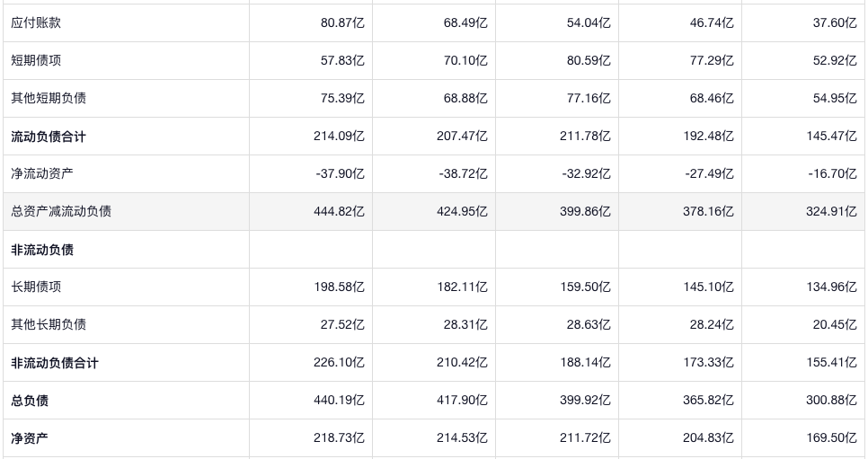Click the 192.48亿 current liabilities total
The height and width of the screenshot is (459, 868).
click(708, 137)
